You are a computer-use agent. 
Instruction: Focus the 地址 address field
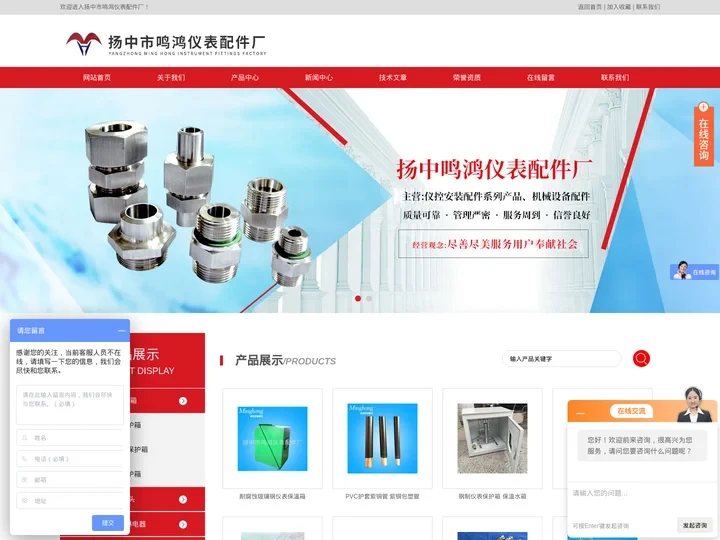(x=70, y=501)
